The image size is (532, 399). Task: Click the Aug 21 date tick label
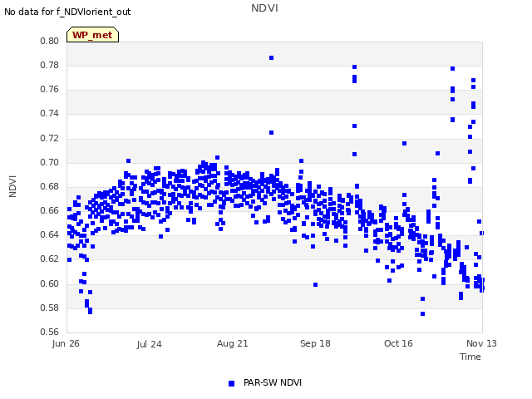[x=233, y=343]
